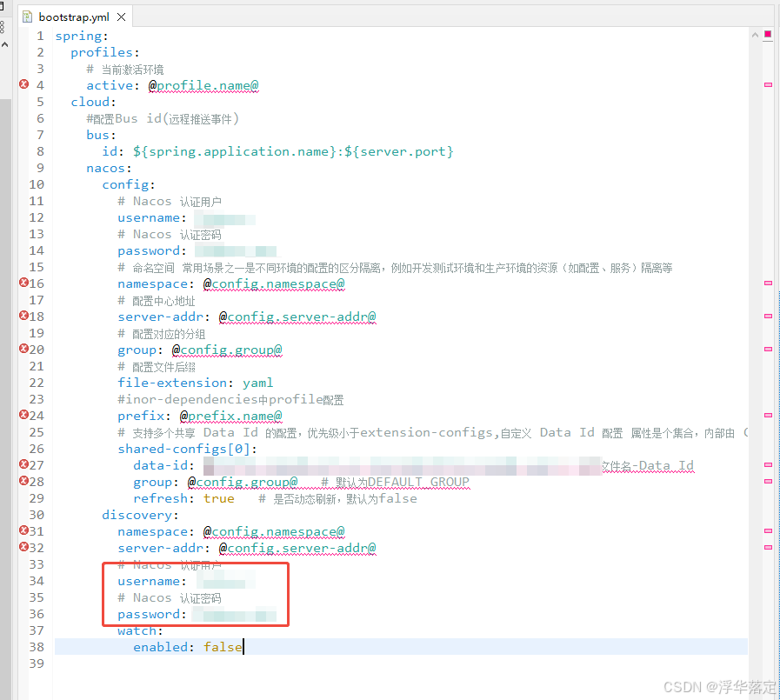Image resolution: width=780 pixels, height=700 pixels.
Task: Click the 'data-id:' key on line 27
Action: pos(163,466)
